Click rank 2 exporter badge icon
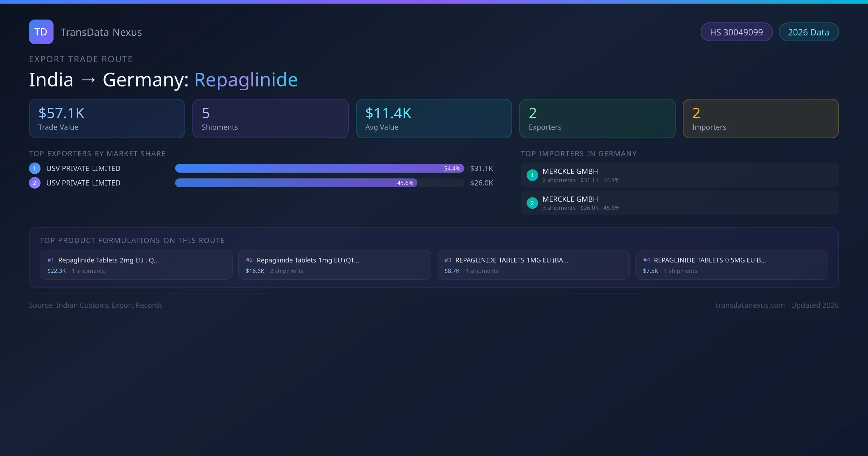The height and width of the screenshot is (456, 868). click(x=35, y=183)
